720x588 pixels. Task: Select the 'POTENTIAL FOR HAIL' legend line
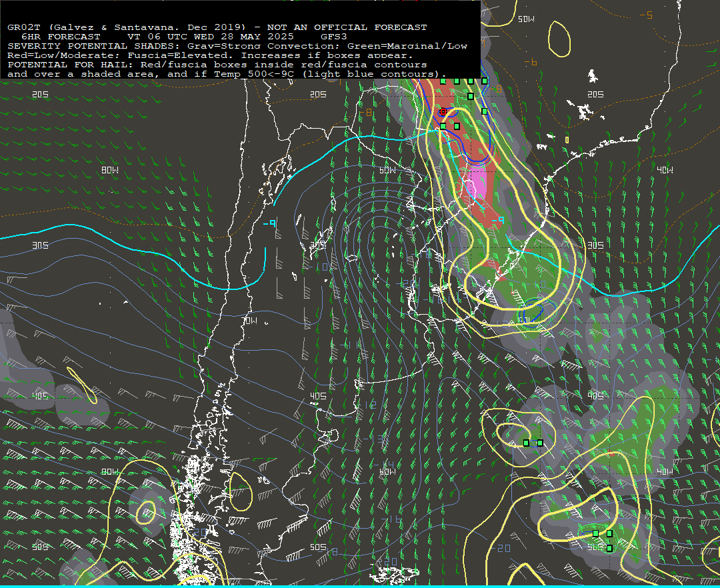coord(217,65)
